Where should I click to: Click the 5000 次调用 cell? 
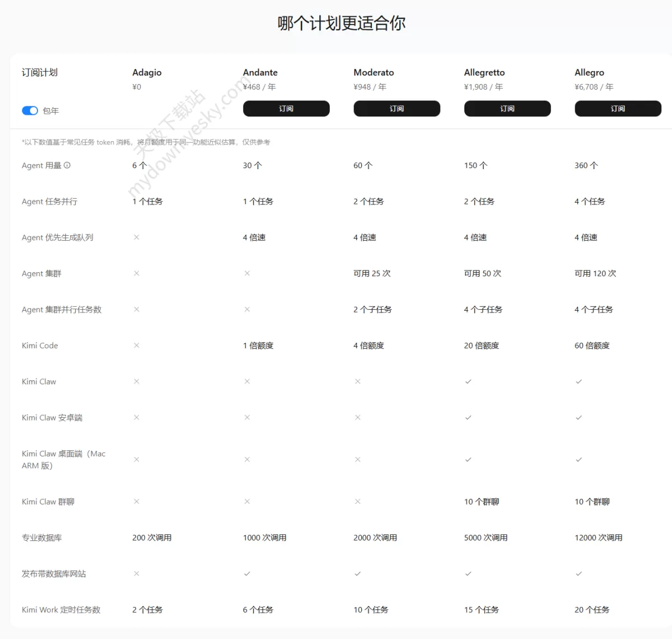click(486, 538)
